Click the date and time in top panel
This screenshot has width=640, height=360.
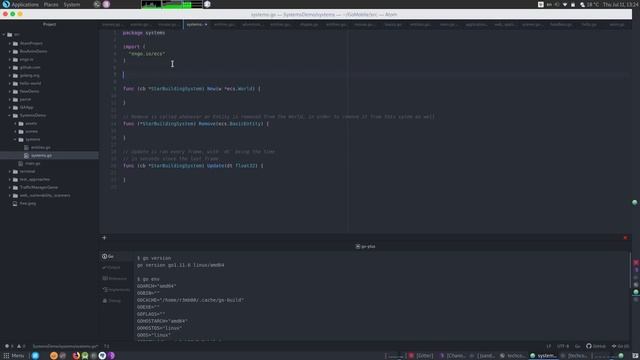[x=621, y=4]
